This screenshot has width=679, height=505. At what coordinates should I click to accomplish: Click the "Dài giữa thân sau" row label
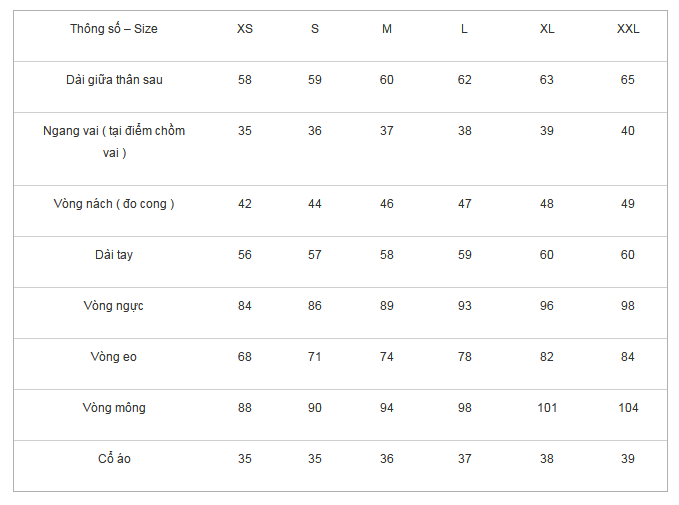[x=114, y=80]
